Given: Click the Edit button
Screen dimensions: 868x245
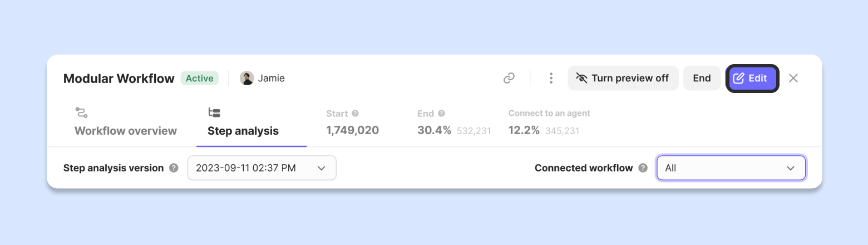Looking at the screenshot, I should (752, 79).
